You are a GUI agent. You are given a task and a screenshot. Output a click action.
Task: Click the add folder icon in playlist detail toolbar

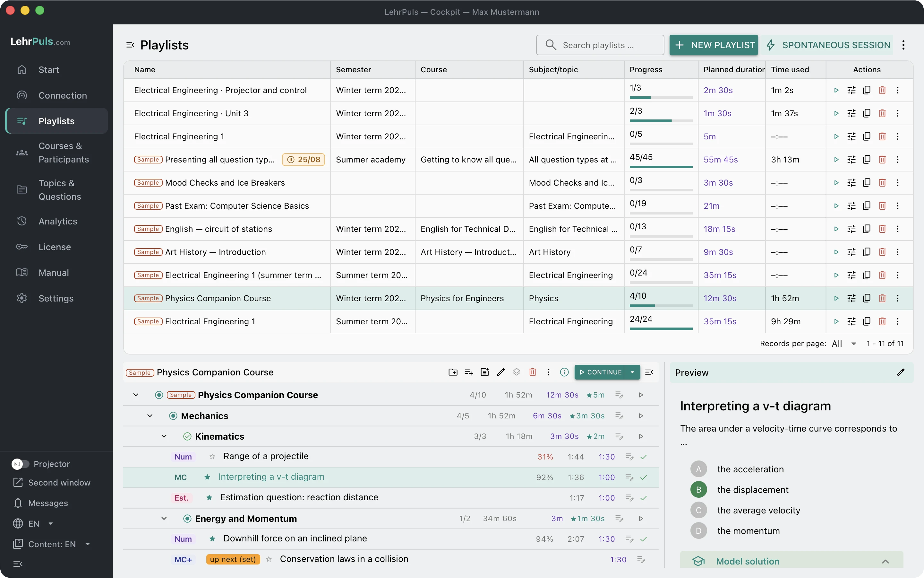click(453, 372)
